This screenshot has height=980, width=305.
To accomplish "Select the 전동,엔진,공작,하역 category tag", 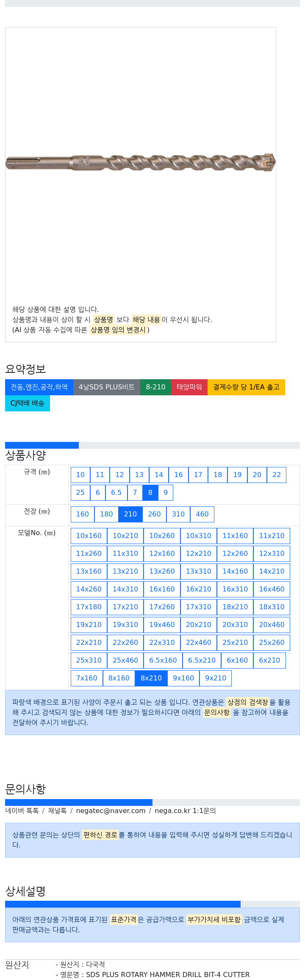I will click(39, 387).
